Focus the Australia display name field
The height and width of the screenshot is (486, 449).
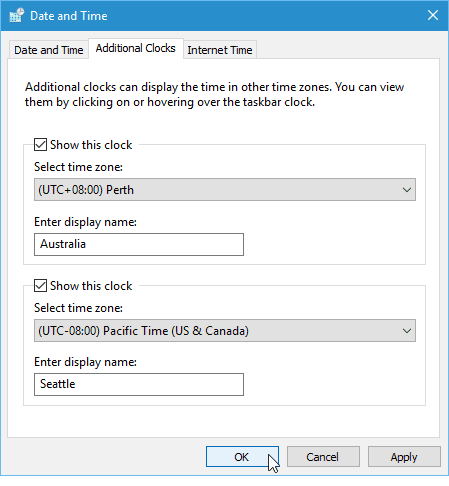tap(139, 244)
